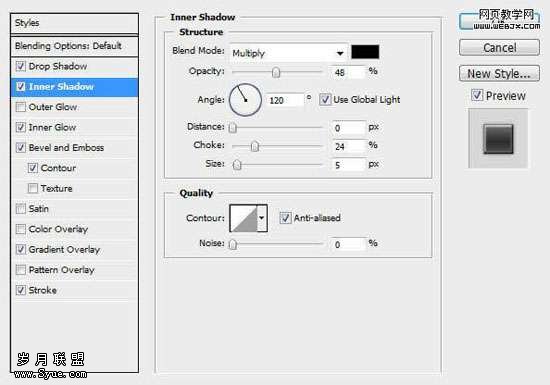Enable the Color Overlay checkbox
550x385 pixels.
point(21,229)
